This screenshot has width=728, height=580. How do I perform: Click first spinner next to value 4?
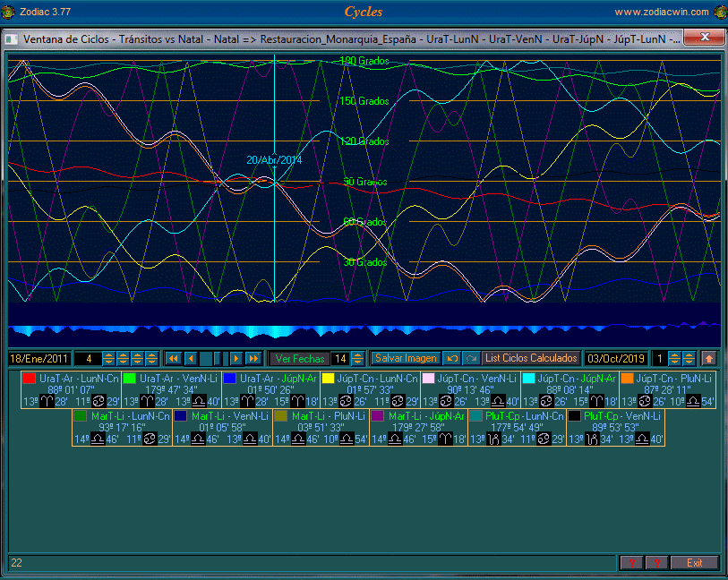[108, 359]
